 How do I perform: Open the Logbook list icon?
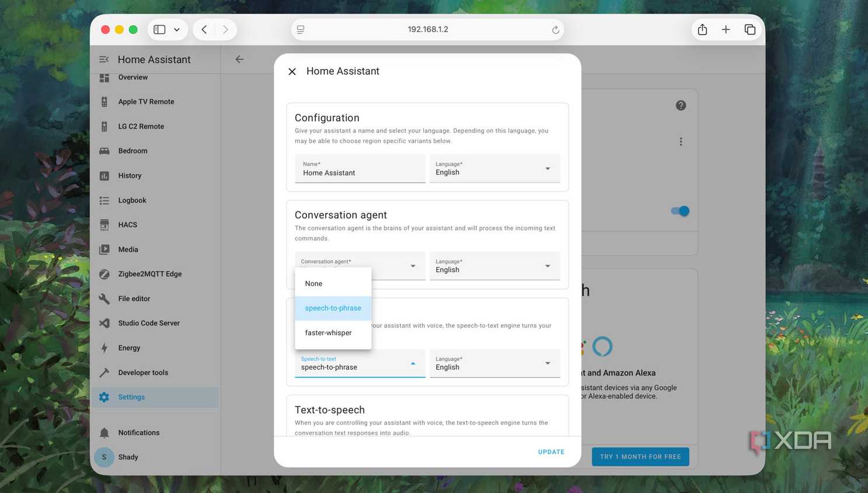click(x=104, y=200)
